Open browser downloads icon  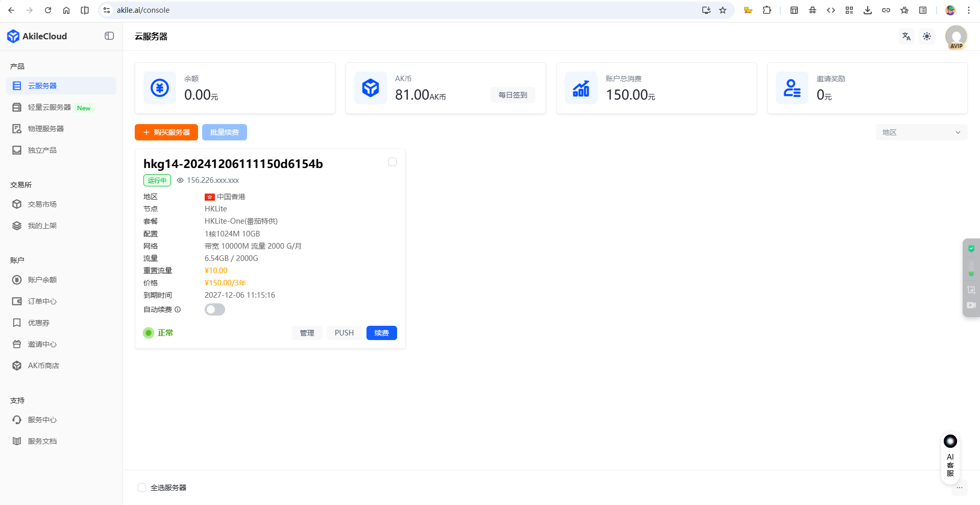[868, 10]
